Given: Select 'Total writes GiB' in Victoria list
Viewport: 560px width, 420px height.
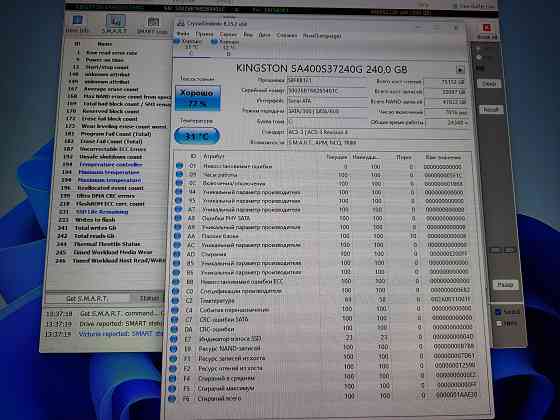Looking at the screenshot, I should (x=95, y=228).
